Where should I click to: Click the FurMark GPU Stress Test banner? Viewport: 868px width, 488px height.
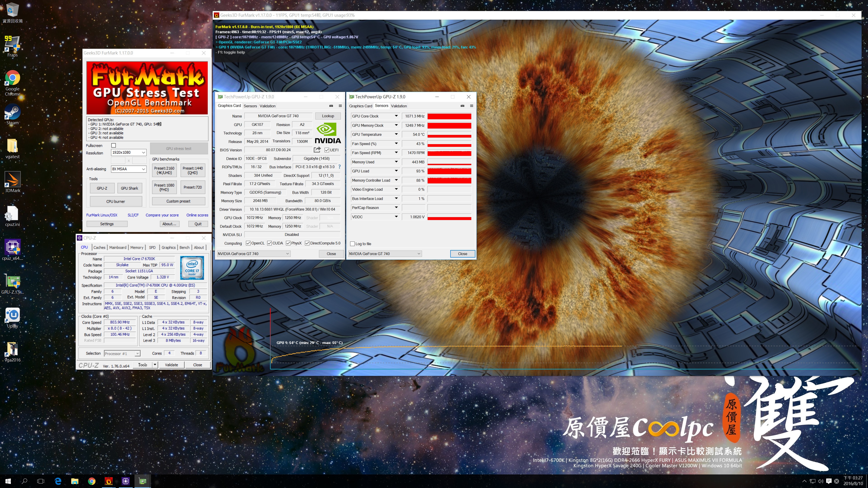point(147,88)
